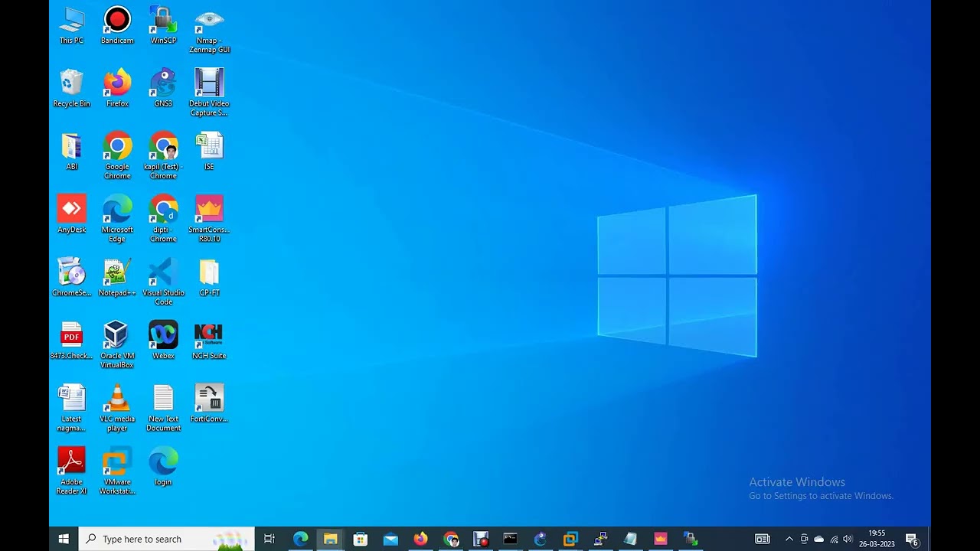Image resolution: width=980 pixels, height=551 pixels.
Task: Launch Microsoft Edge from the taskbar
Action: (300, 539)
